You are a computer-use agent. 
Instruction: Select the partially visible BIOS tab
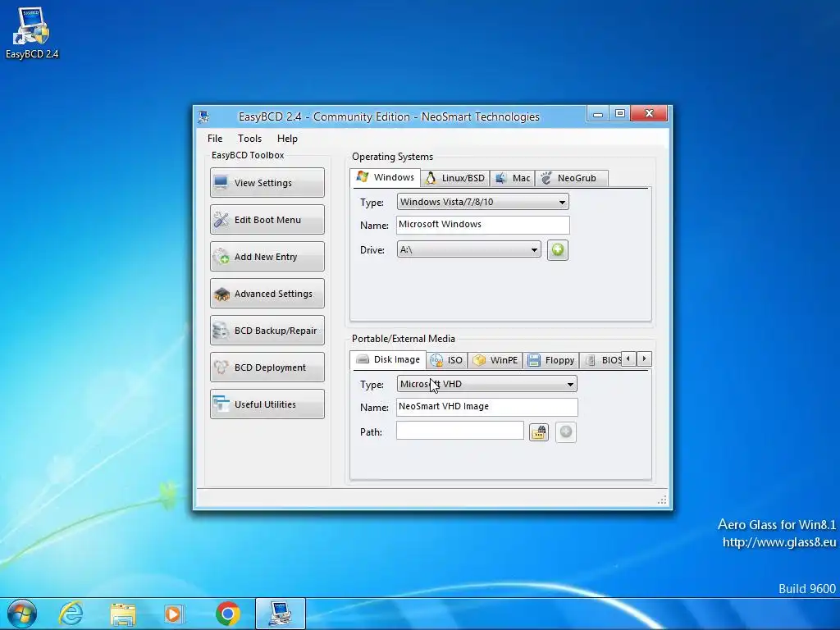coord(602,360)
